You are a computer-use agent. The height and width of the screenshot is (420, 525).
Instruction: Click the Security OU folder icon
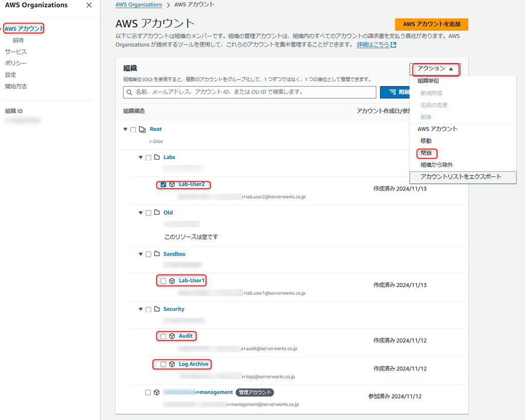coord(157,309)
